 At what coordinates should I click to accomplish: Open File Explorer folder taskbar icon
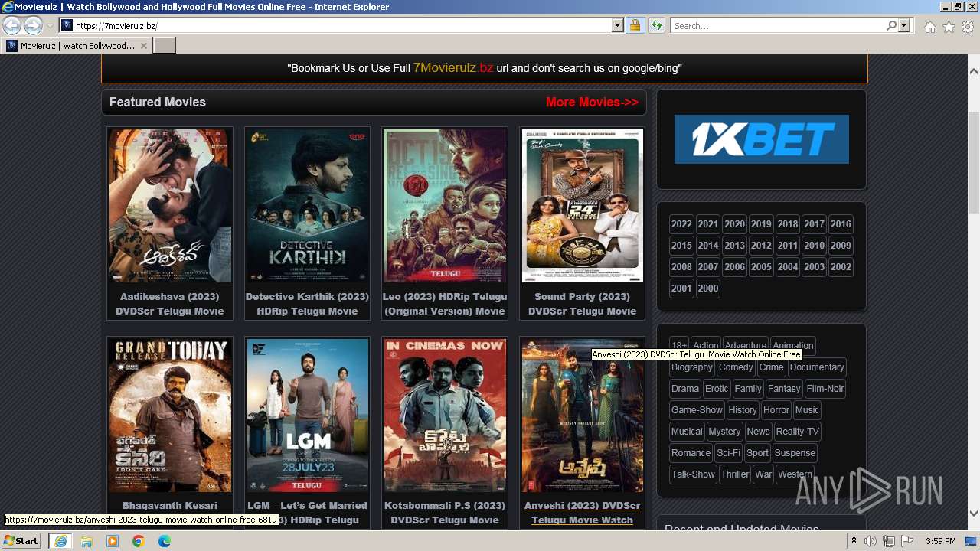pyautogui.click(x=86, y=541)
